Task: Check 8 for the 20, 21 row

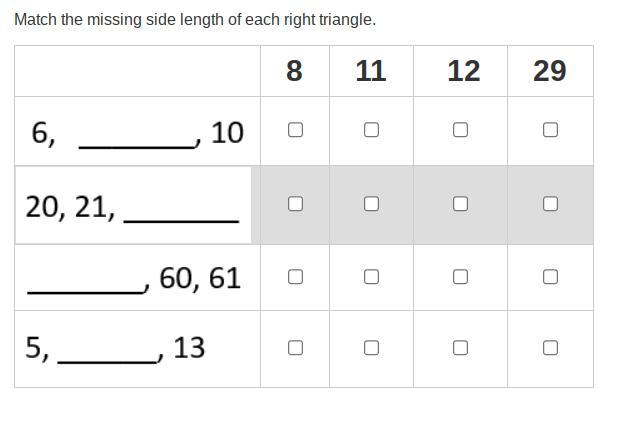Action: [295, 204]
